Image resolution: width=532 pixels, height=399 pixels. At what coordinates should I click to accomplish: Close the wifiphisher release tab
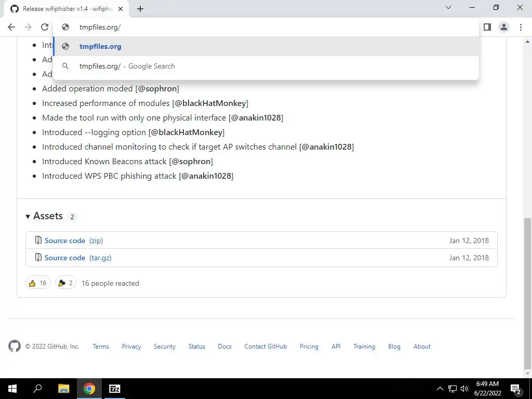point(121,9)
